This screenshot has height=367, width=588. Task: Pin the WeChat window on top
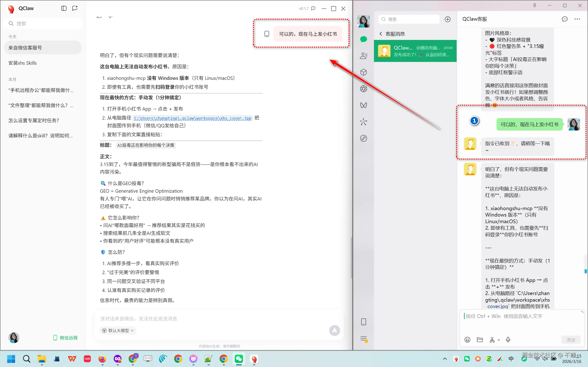pos(534,6)
